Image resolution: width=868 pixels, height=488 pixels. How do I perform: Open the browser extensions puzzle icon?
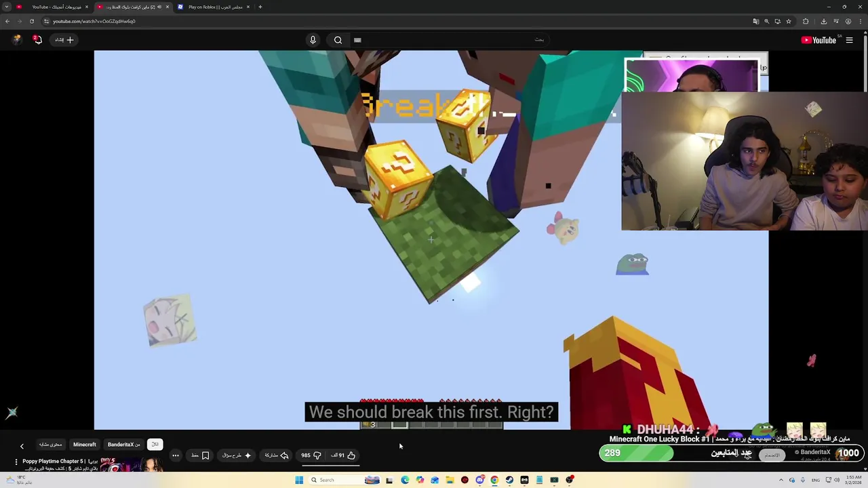pyautogui.click(x=806, y=21)
